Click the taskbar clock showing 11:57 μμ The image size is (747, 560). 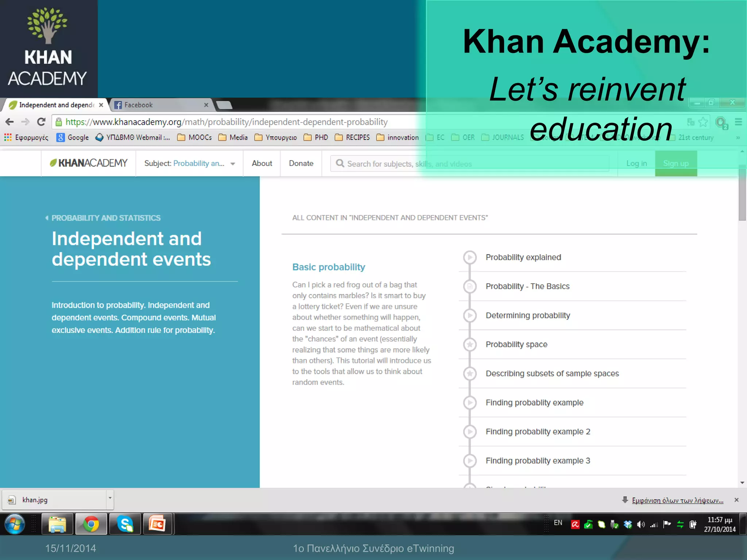pos(720,525)
